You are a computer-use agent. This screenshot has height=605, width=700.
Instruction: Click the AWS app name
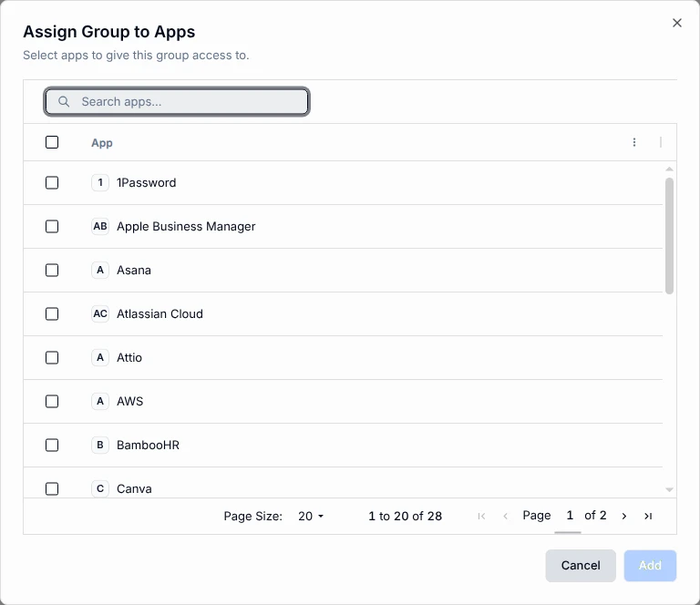click(x=130, y=401)
